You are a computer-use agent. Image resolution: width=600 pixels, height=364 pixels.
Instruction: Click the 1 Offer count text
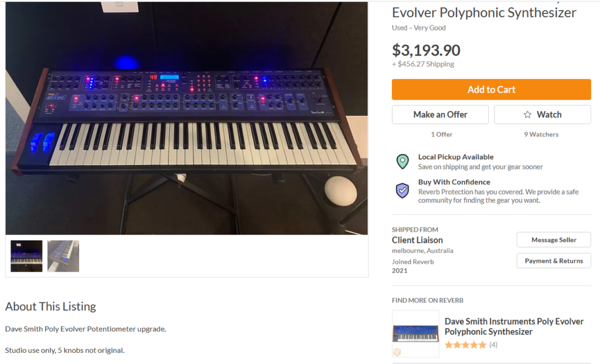[442, 134]
